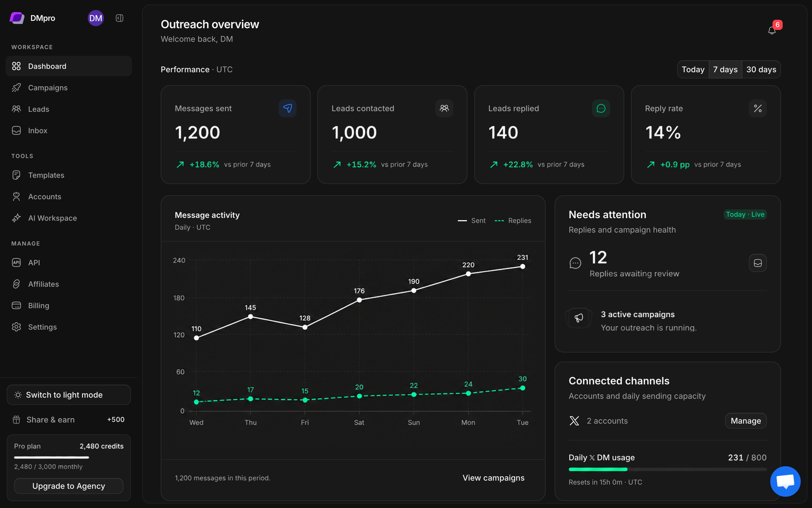This screenshot has height=508, width=812.
Task: Go to Leads page
Action: pyautogui.click(x=69, y=109)
